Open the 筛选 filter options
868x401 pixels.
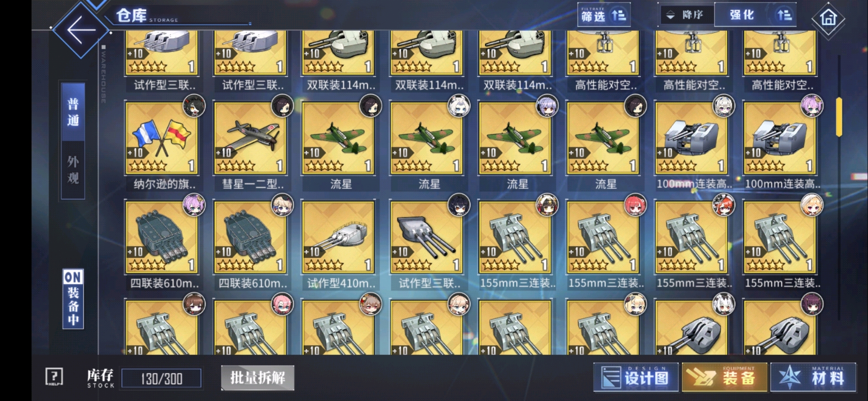tap(604, 15)
